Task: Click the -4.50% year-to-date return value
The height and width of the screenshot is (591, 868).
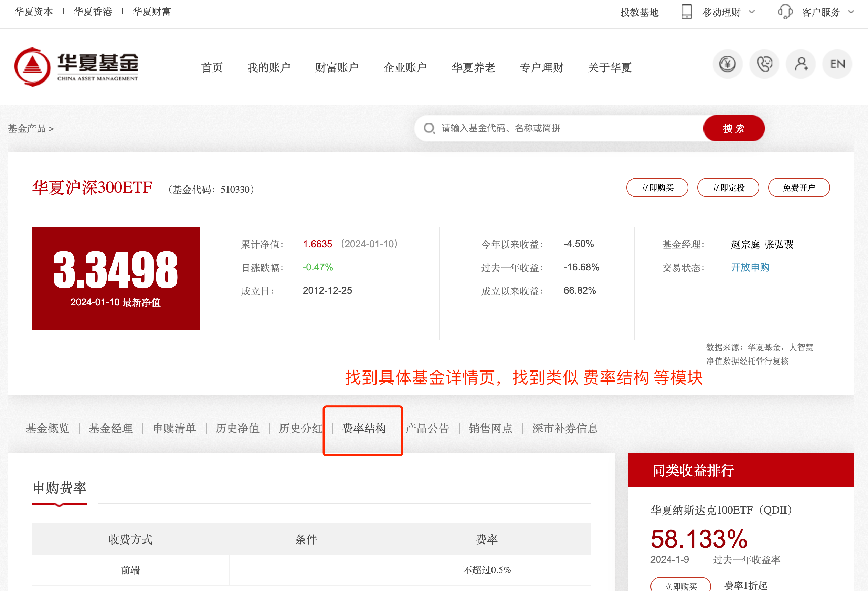Action: (x=579, y=244)
